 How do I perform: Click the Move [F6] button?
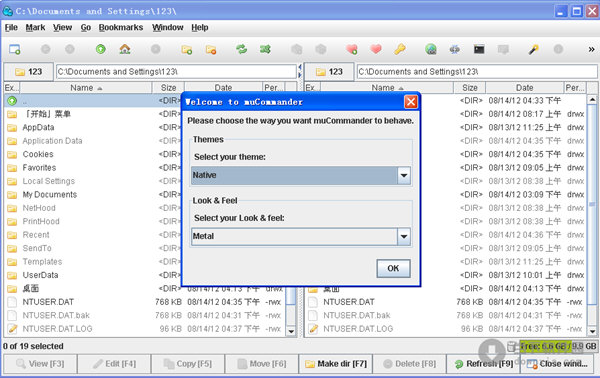262,364
